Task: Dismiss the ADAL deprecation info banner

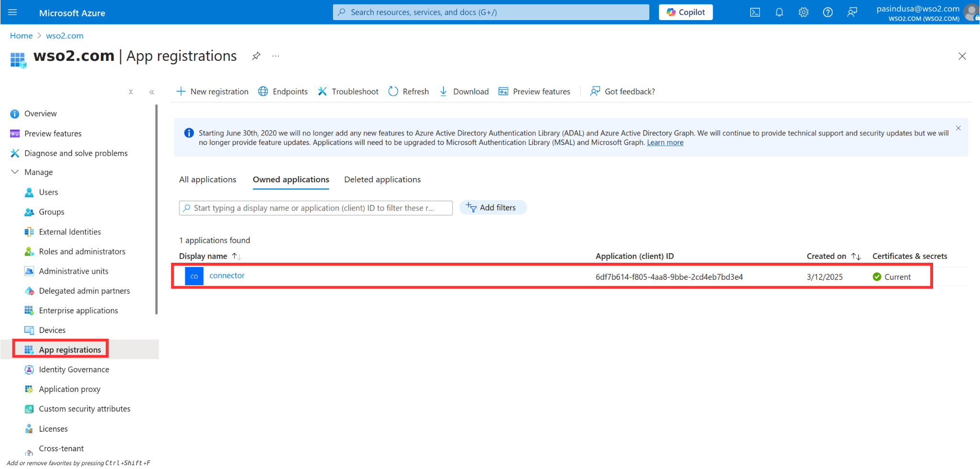Action: 958,128
